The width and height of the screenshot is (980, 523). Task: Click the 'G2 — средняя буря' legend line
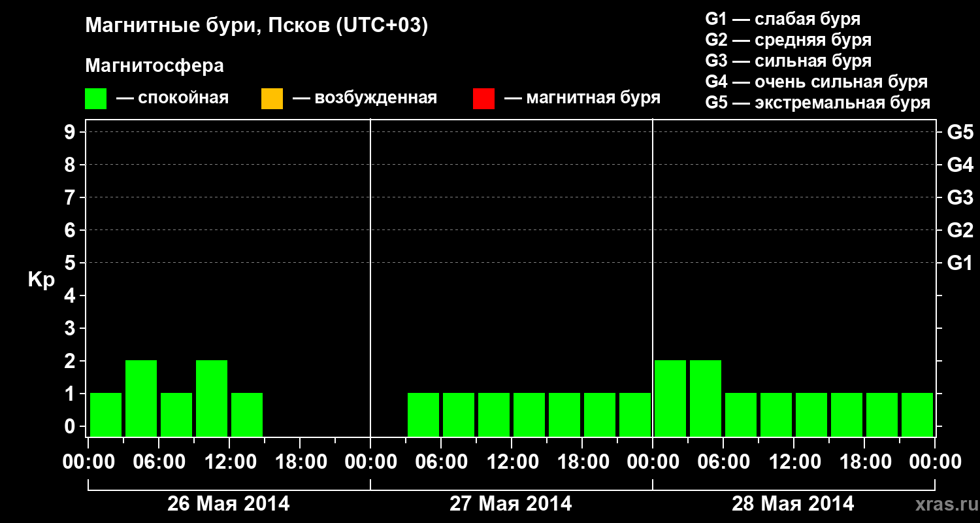coord(789,40)
